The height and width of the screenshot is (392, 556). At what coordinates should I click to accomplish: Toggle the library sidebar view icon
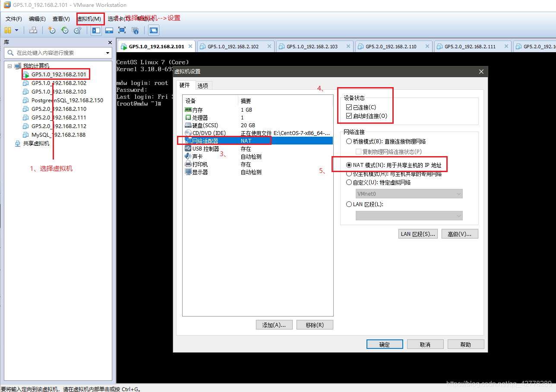[96, 30]
